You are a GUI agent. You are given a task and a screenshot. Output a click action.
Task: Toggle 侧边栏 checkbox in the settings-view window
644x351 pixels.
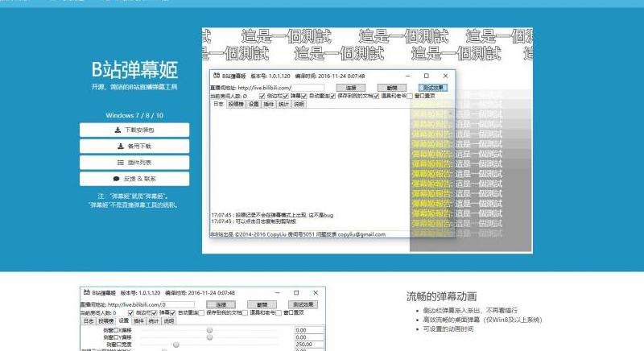[x=131, y=313]
